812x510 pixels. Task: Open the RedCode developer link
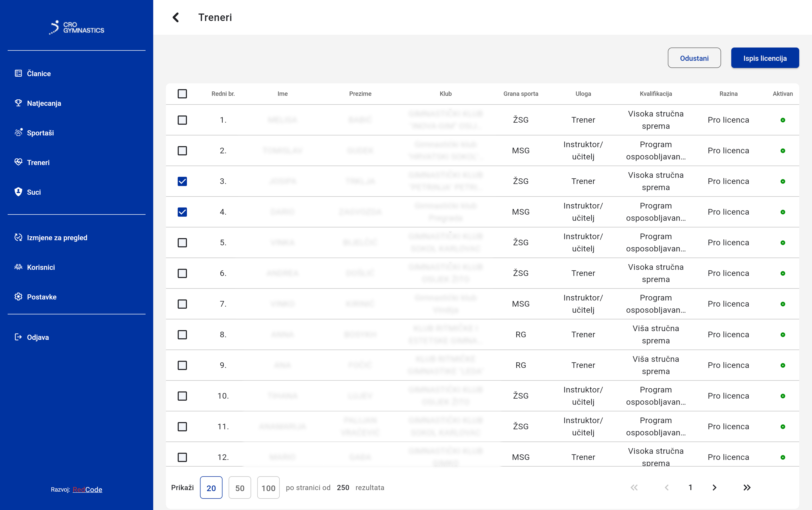87,489
